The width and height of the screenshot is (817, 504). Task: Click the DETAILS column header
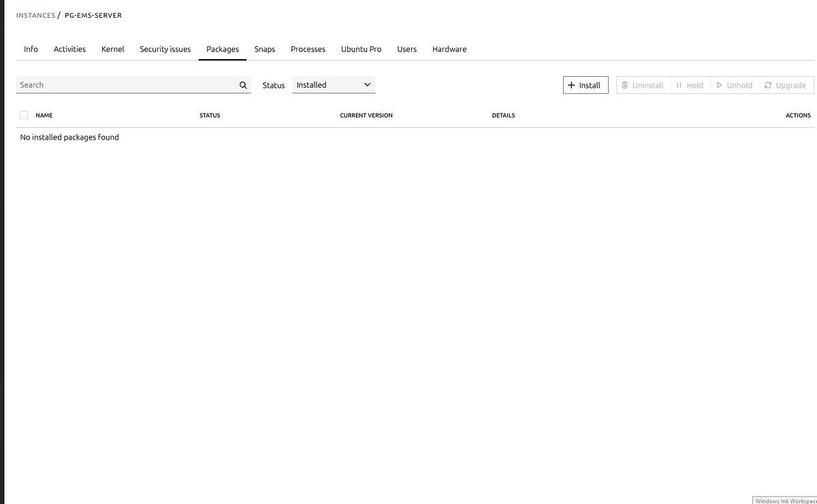click(503, 116)
